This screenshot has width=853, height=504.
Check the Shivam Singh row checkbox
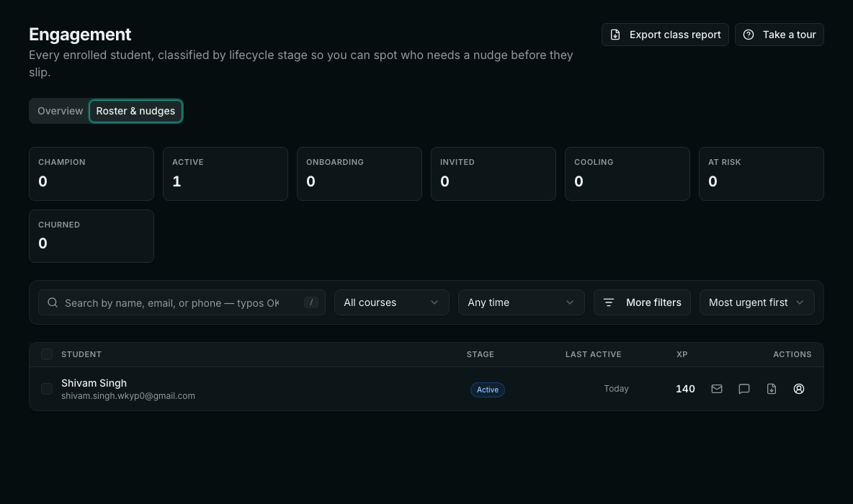click(47, 389)
